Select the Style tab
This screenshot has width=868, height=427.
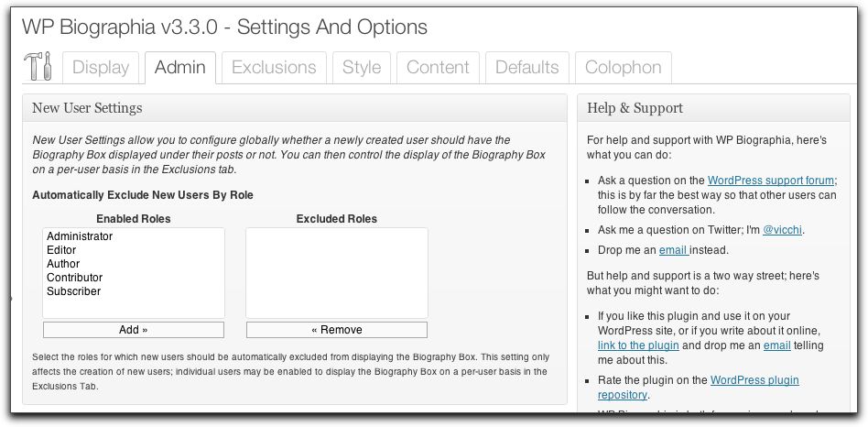(x=362, y=68)
